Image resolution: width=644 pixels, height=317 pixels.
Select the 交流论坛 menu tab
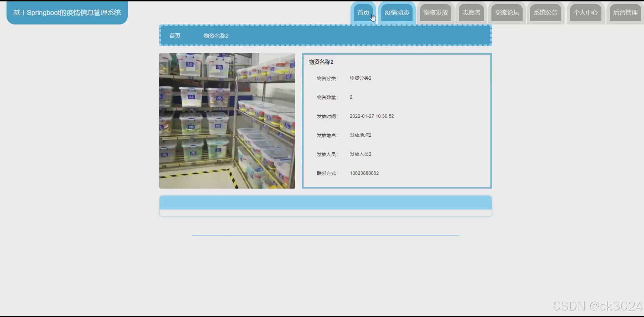click(507, 13)
